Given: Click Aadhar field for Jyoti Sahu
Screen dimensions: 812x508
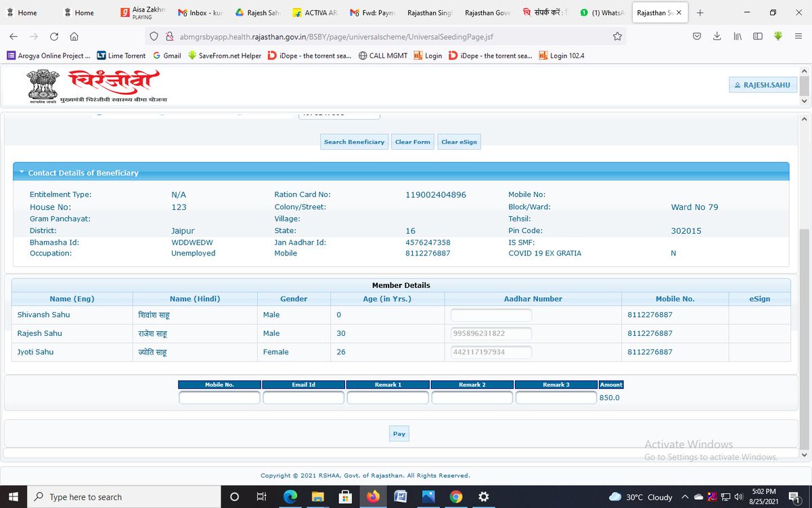Looking at the screenshot, I should (x=491, y=352).
